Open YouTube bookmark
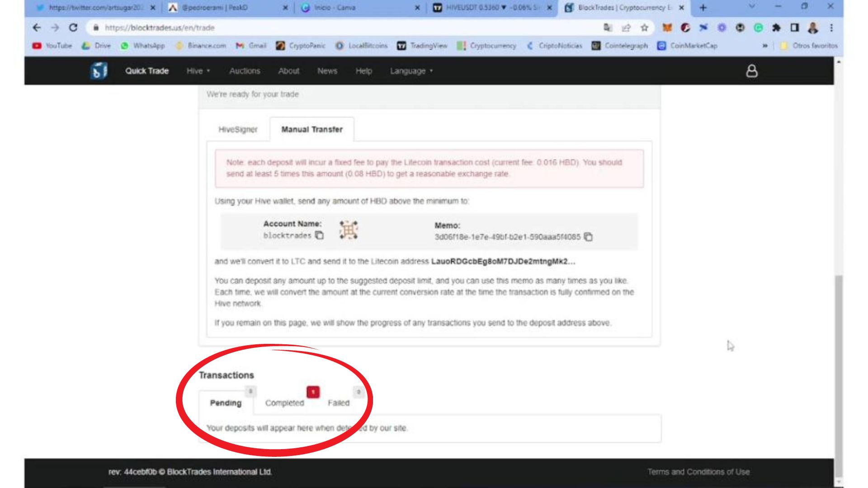This screenshot has height=488, width=868. pos(52,46)
